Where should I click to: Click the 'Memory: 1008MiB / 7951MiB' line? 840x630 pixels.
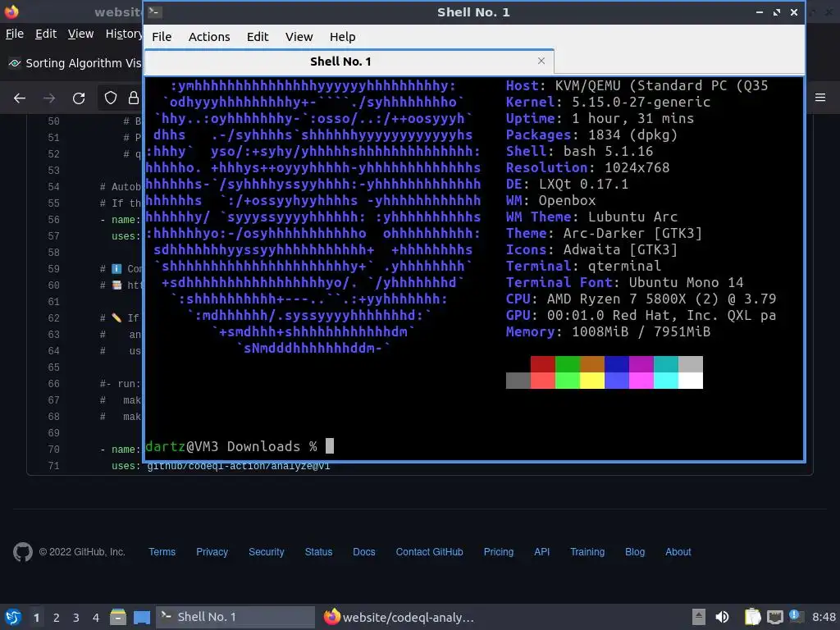coord(608,332)
